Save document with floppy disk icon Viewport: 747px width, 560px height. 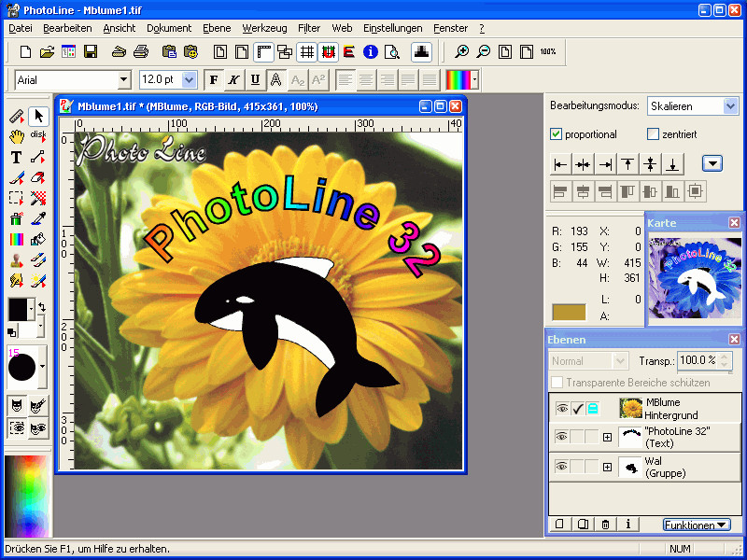point(91,51)
